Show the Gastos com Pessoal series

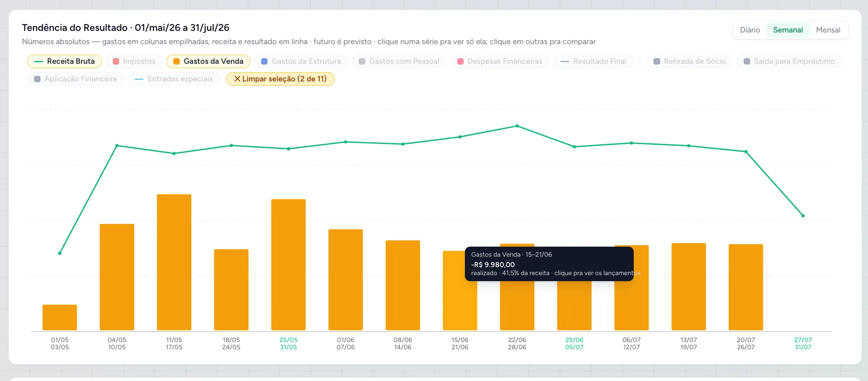(399, 61)
